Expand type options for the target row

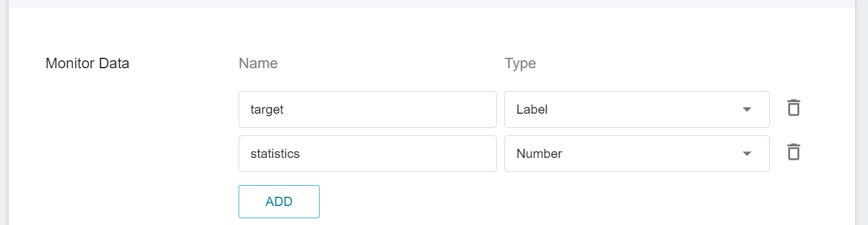[x=637, y=109]
